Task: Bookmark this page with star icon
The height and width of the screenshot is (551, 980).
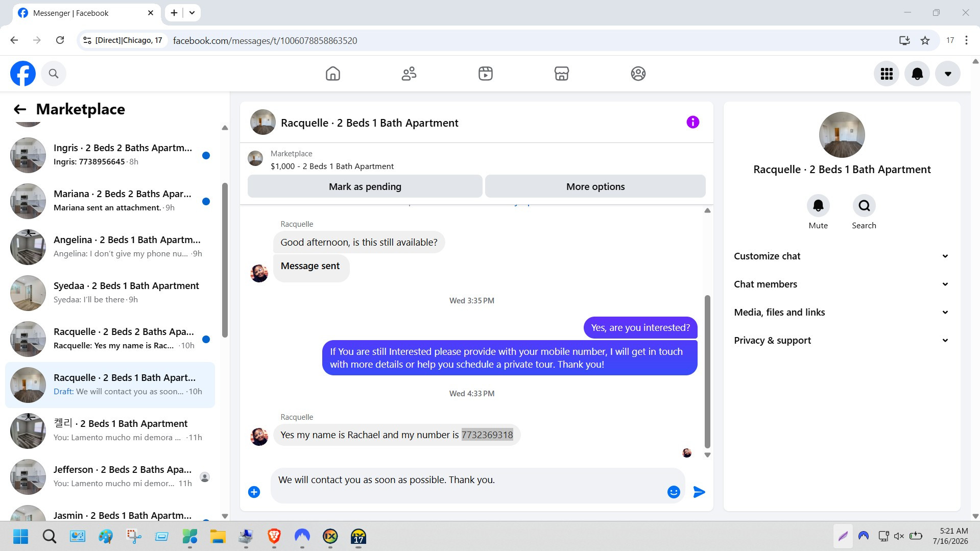Action: 925,40
